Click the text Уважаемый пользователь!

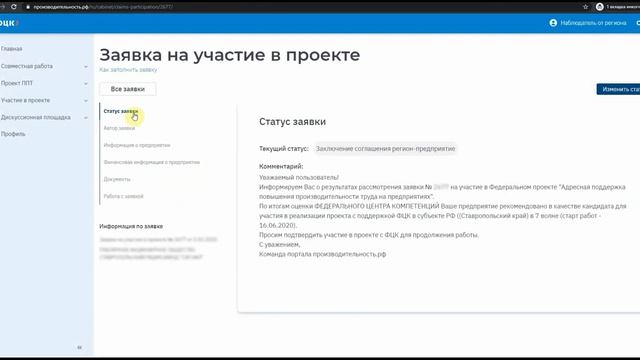[x=299, y=178]
